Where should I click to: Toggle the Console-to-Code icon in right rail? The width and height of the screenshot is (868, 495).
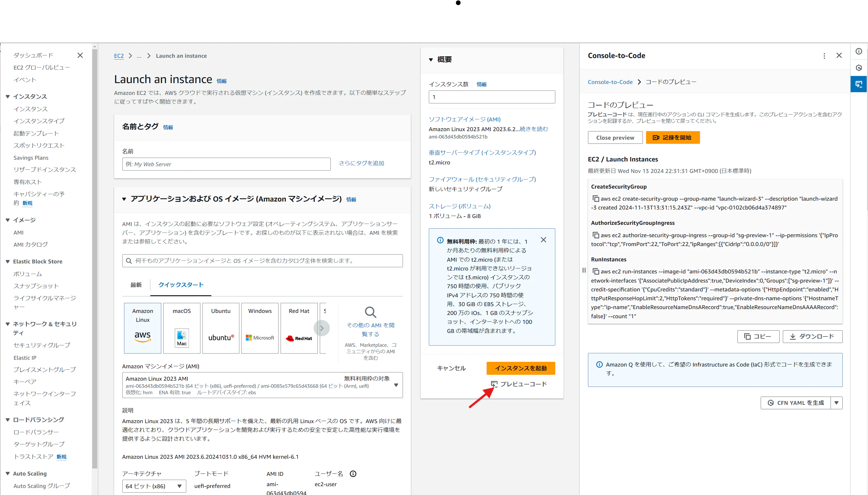click(859, 84)
